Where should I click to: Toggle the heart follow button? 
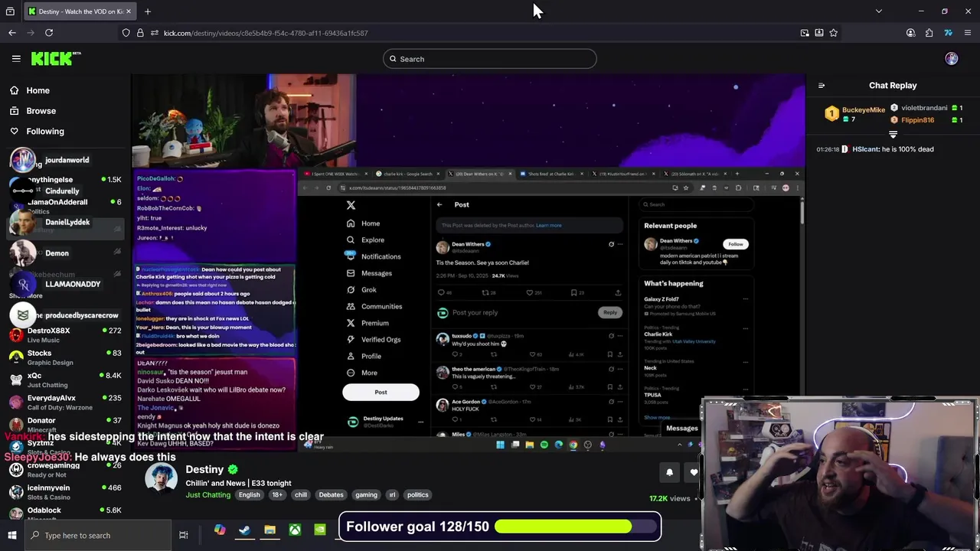click(x=694, y=472)
